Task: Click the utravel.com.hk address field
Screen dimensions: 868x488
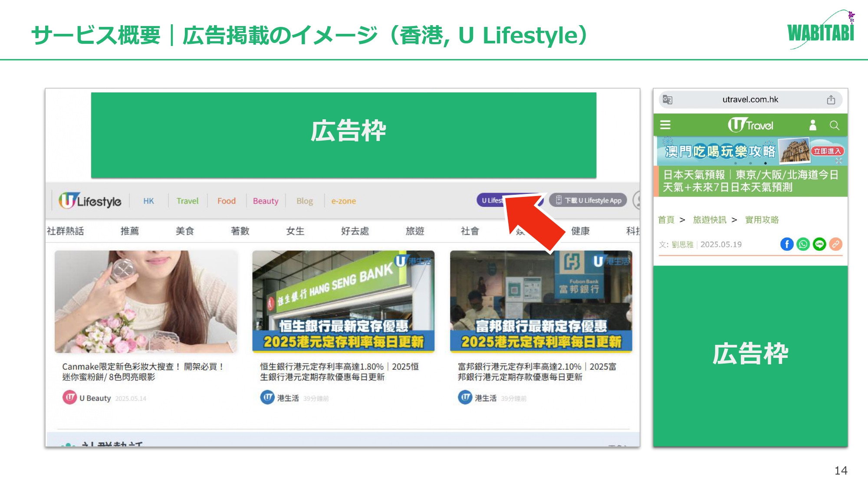Action: tap(750, 100)
